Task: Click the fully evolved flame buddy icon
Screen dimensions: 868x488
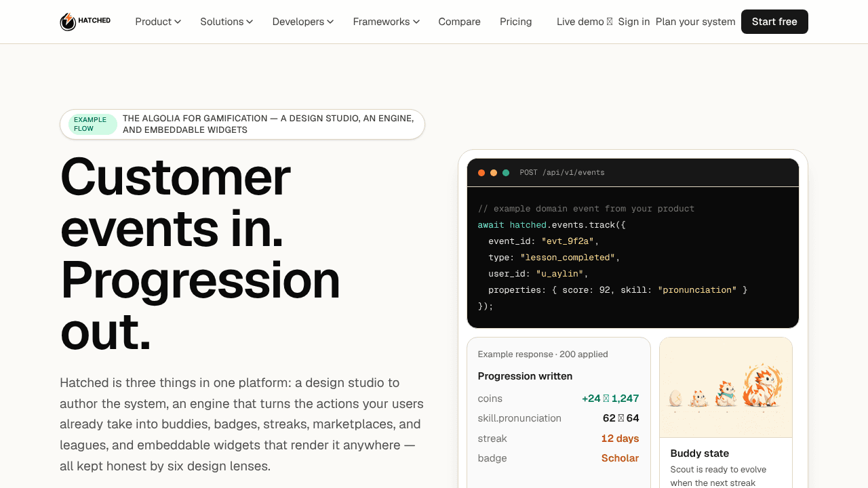Action: coord(763,387)
